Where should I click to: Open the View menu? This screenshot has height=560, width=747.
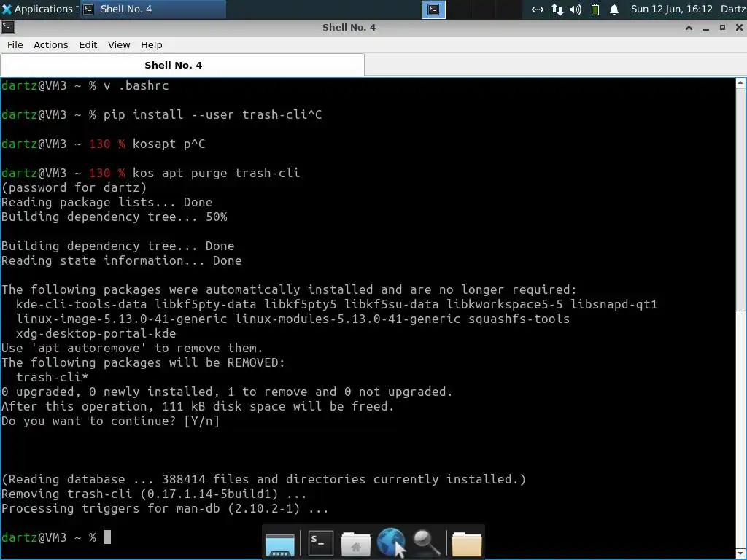(x=119, y=44)
